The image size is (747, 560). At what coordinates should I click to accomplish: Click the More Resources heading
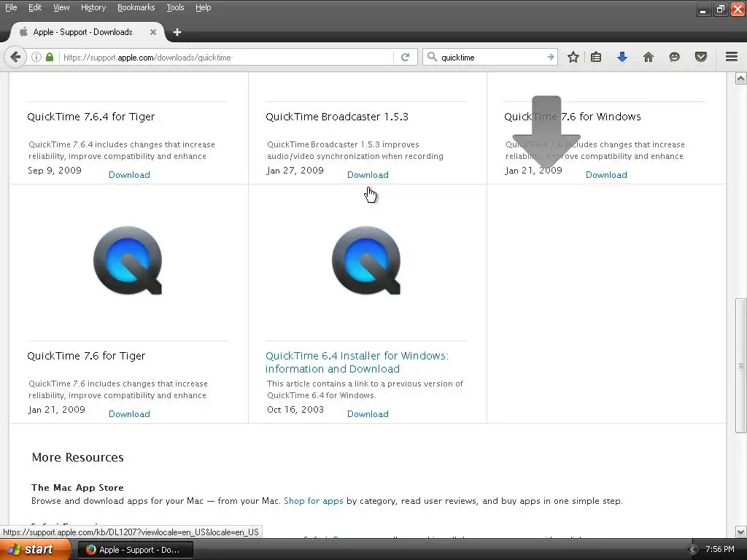(77, 457)
